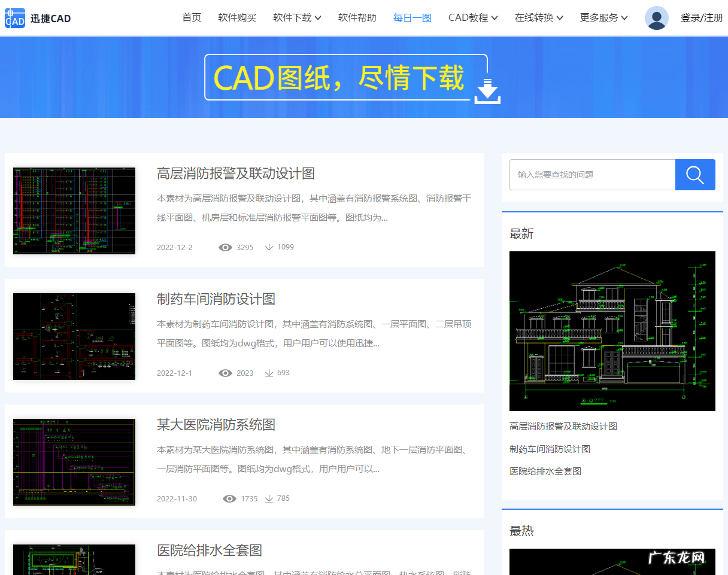
Task: Switch to the 每日一图 section
Action: pyautogui.click(x=412, y=17)
